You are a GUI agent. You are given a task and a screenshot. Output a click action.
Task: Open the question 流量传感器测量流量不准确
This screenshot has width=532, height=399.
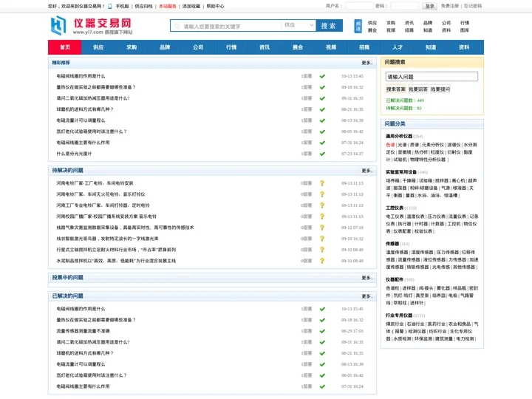pyautogui.click(x=83, y=331)
